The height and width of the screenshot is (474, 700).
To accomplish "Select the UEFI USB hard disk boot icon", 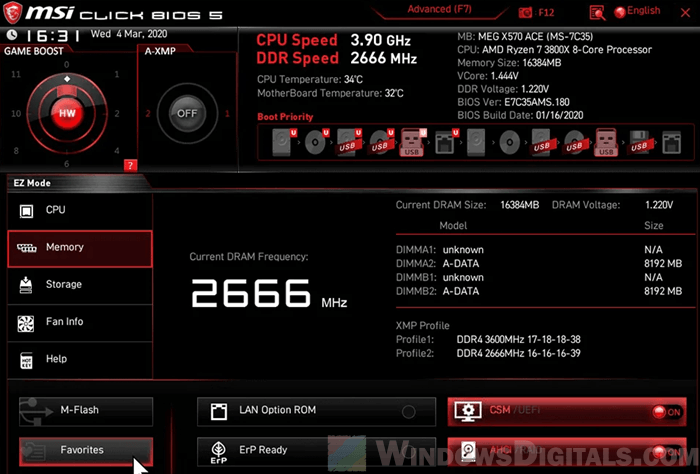I will click(349, 142).
